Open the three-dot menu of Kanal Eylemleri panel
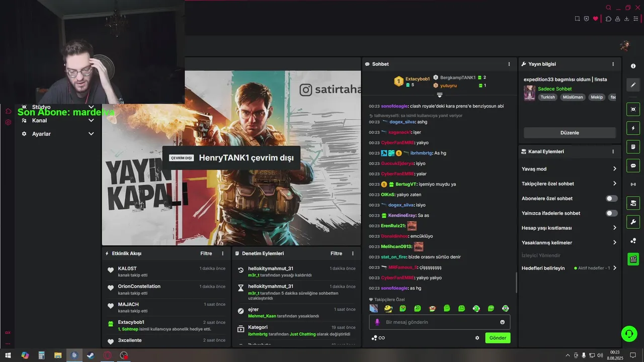The height and width of the screenshot is (362, 644). tap(613, 151)
